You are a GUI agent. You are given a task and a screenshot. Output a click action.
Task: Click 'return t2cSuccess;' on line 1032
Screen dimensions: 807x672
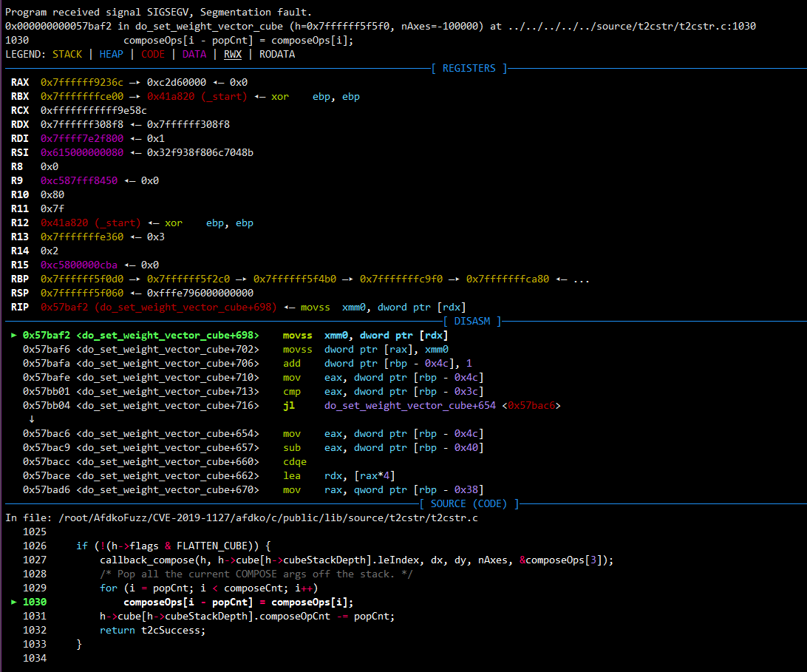(153, 631)
